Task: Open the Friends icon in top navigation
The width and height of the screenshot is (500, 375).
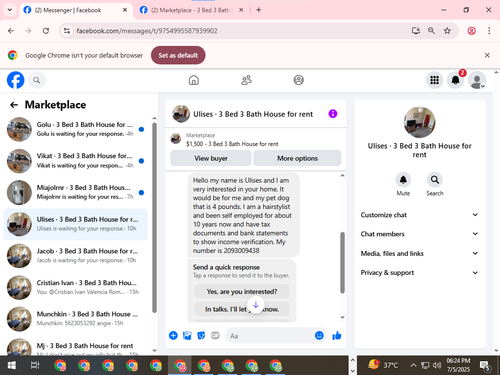Action: (246, 80)
